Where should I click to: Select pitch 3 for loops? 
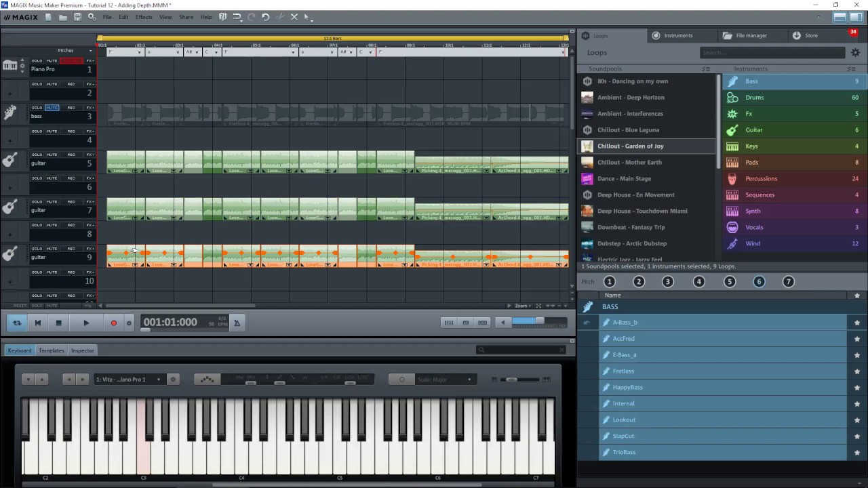click(x=667, y=282)
